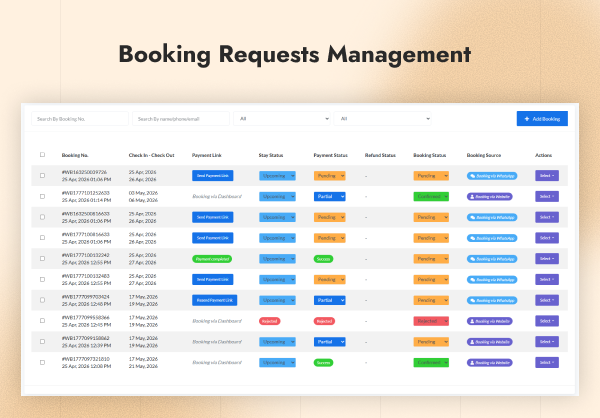Click the Booking Requests Management heading

(295, 54)
